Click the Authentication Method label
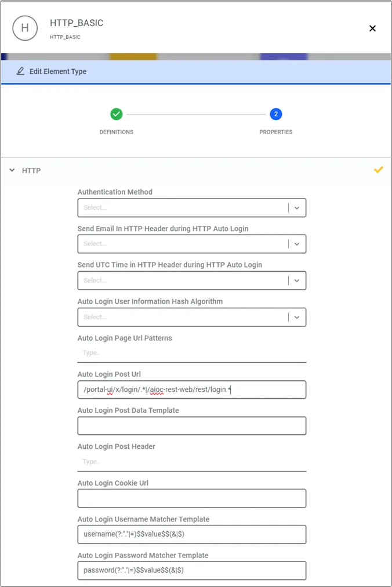The height and width of the screenshot is (587, 392). [x=115, y=192]
